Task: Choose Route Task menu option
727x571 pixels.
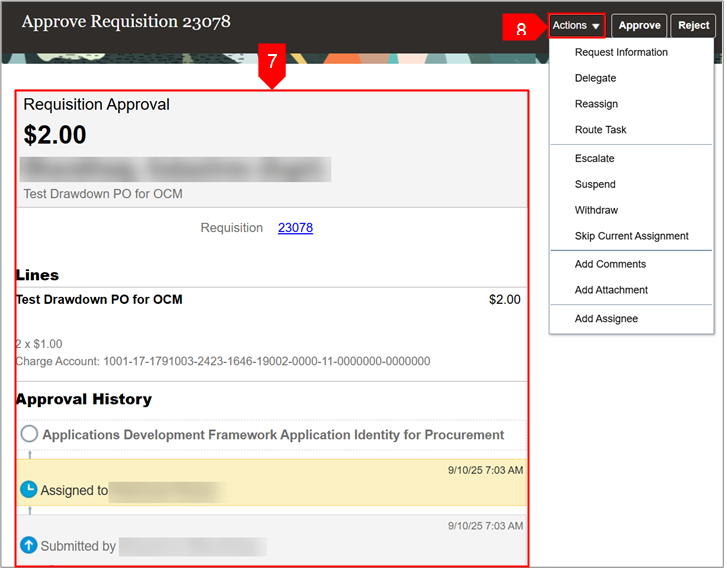Action: [600, 130]
